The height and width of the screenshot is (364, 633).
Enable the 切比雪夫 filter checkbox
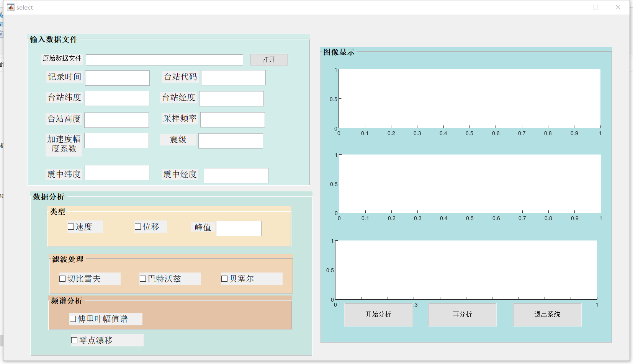[x=62, y=279]
